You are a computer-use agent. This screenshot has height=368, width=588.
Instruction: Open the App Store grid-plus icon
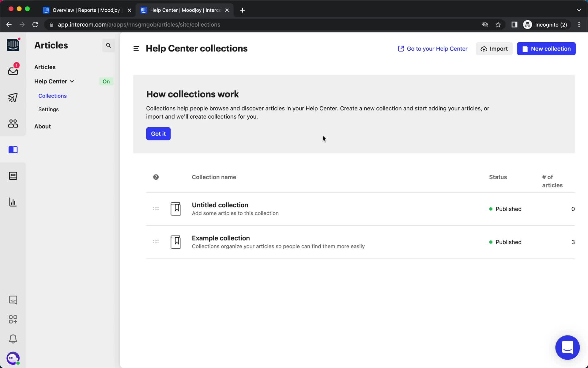click(x=13, y=319)
